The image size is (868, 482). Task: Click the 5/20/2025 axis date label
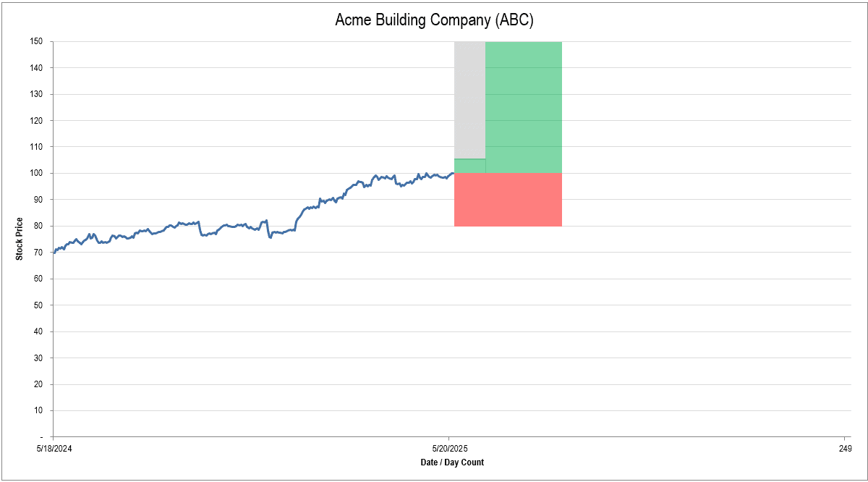[x=449, y=449]
